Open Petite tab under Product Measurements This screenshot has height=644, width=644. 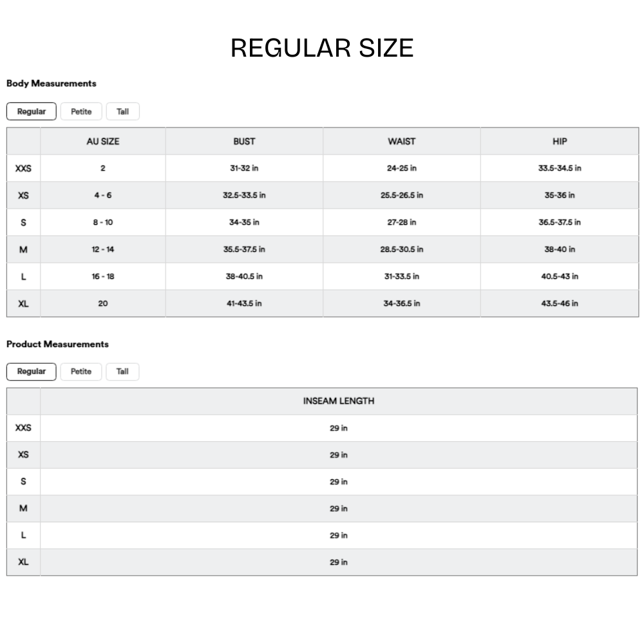tap(81, 372)
